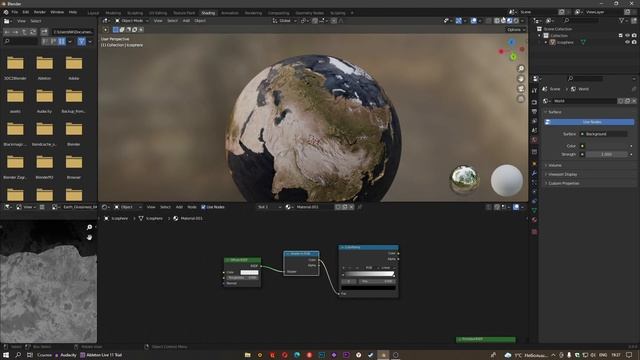This screenshot has width=640, height=360.
Task: Select material preview shading mode
Action: (510, 20)
